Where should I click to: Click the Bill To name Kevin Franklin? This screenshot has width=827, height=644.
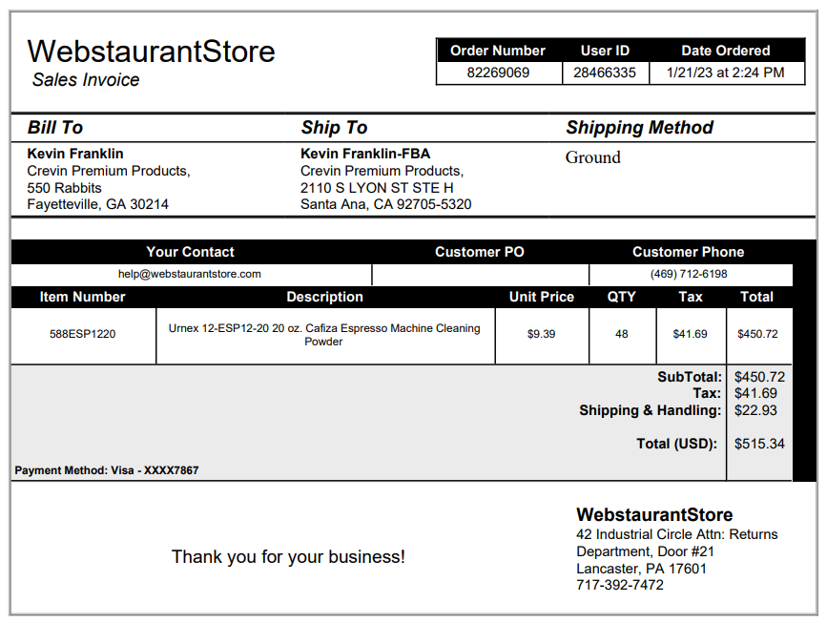[75, 154]
